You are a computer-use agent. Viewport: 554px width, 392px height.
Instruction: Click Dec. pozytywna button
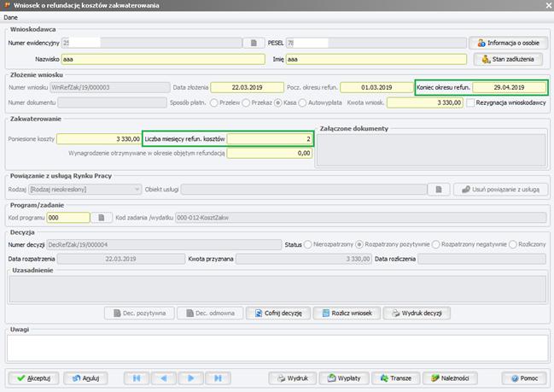(x=139, y=313)
